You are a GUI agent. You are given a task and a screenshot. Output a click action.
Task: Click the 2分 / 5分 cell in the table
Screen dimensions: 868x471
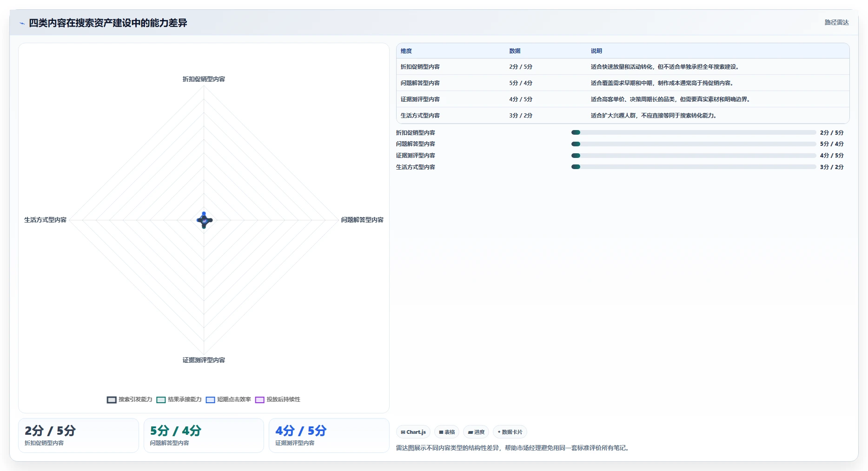[x=521, y=67]
